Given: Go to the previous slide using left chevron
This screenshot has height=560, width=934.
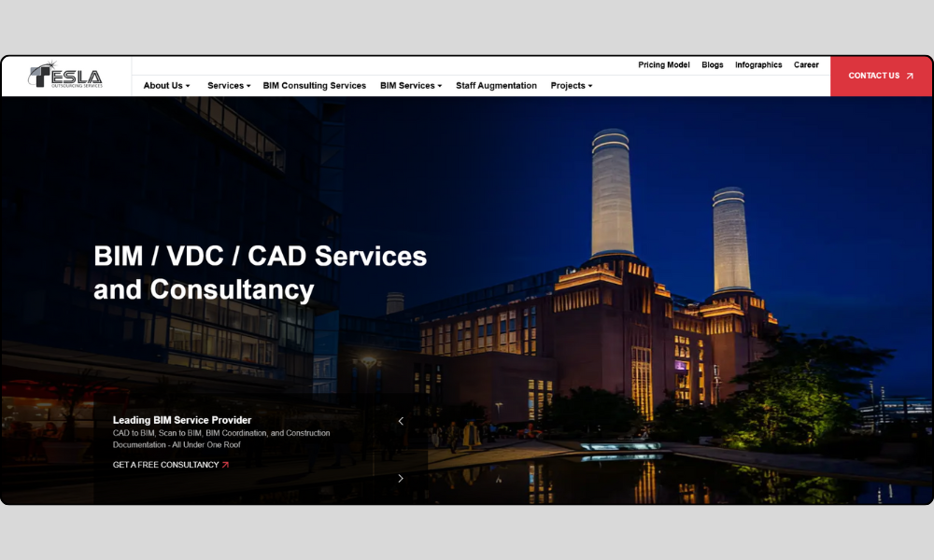Looking at the screenshot, I should coord(401,421).
